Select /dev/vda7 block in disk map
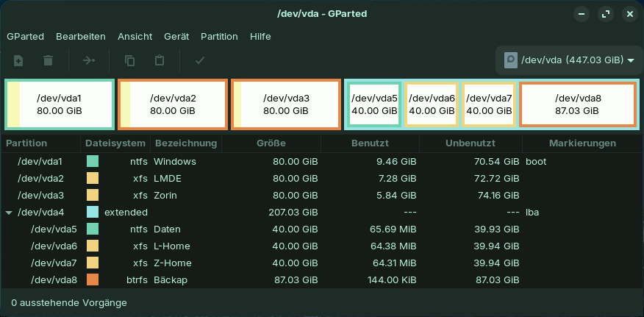644x317 pixels. coord(489,104)
